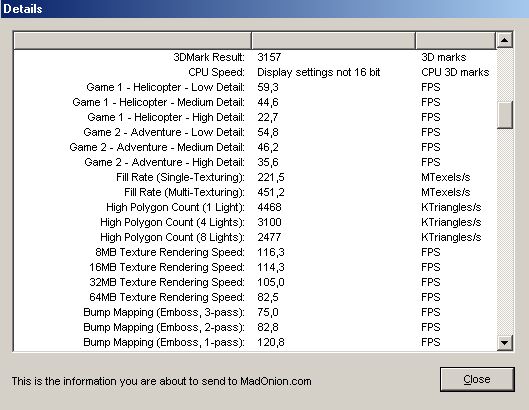
Task: Click the first blank column header
Action: click(133, 40)
